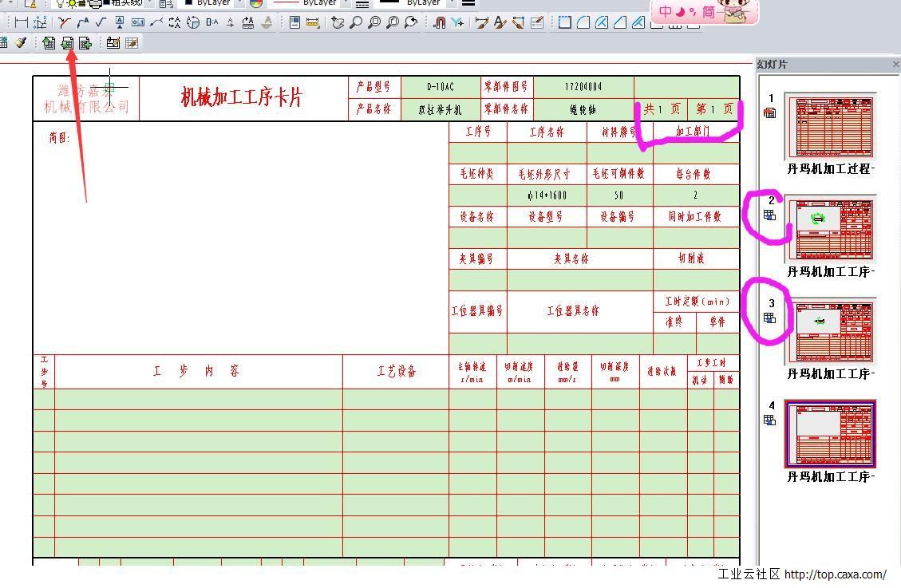901x588 pixels.
Task: Click the card icon under slide 3
Action: (x=770, y=318)
